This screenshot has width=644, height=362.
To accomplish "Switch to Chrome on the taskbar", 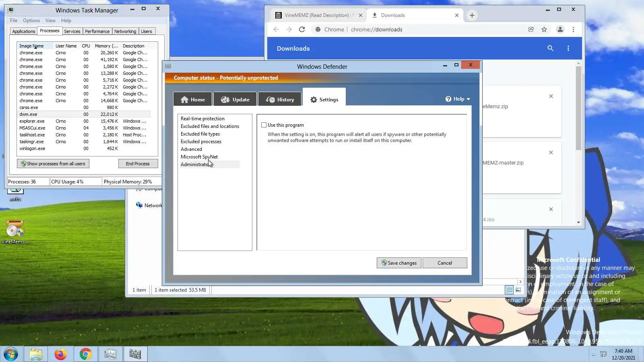I will tap(85, 354).
